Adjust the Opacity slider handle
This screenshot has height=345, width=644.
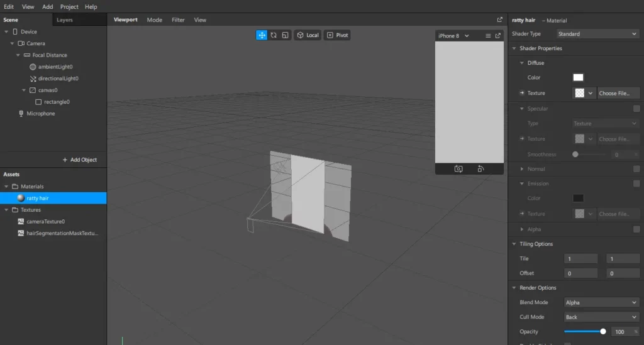pyautogui.click(x=603, y=331)
